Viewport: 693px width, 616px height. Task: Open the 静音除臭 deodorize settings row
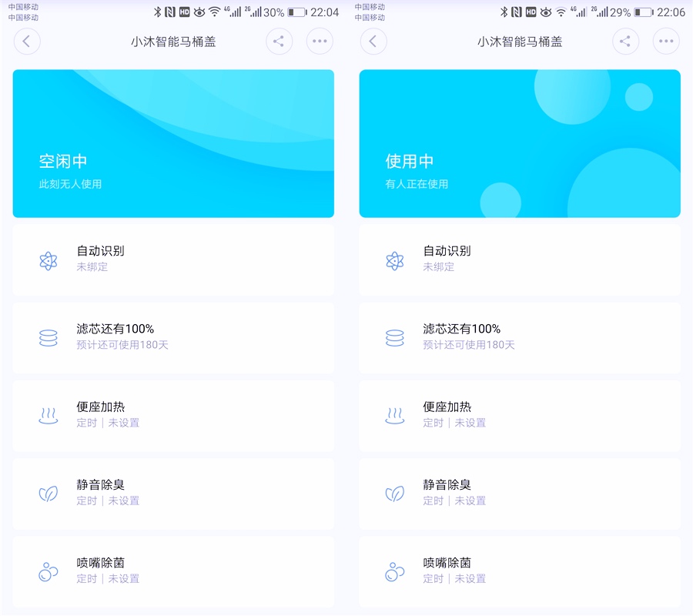[x=172, y=494]
